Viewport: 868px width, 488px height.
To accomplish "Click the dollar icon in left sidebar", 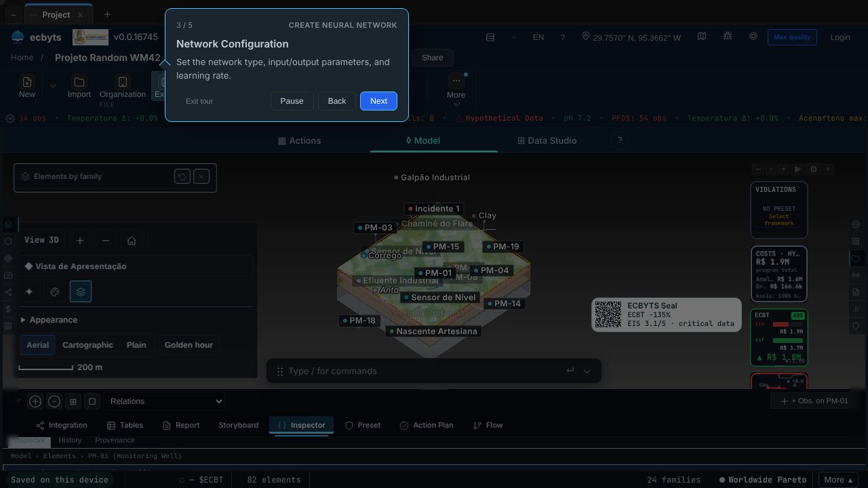I will 8,309.
